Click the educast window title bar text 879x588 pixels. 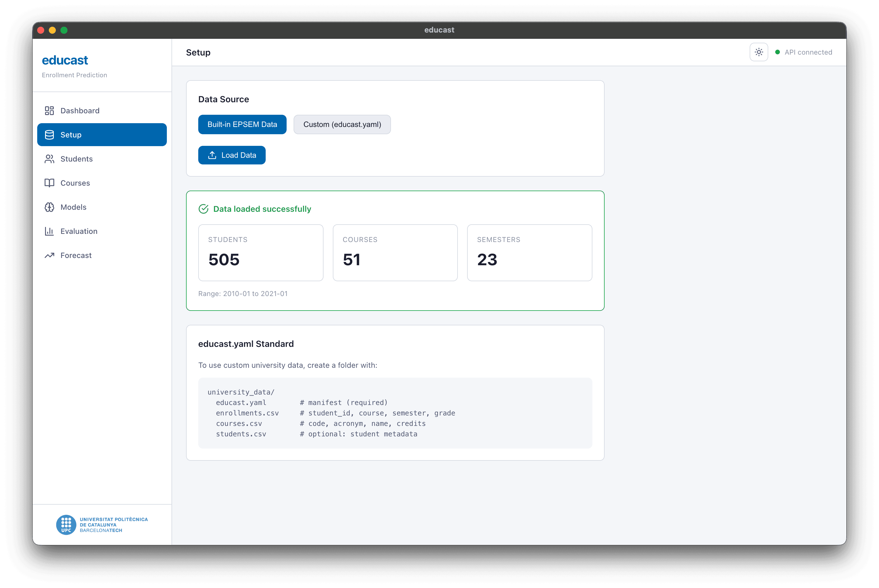[x=439, y=30]
